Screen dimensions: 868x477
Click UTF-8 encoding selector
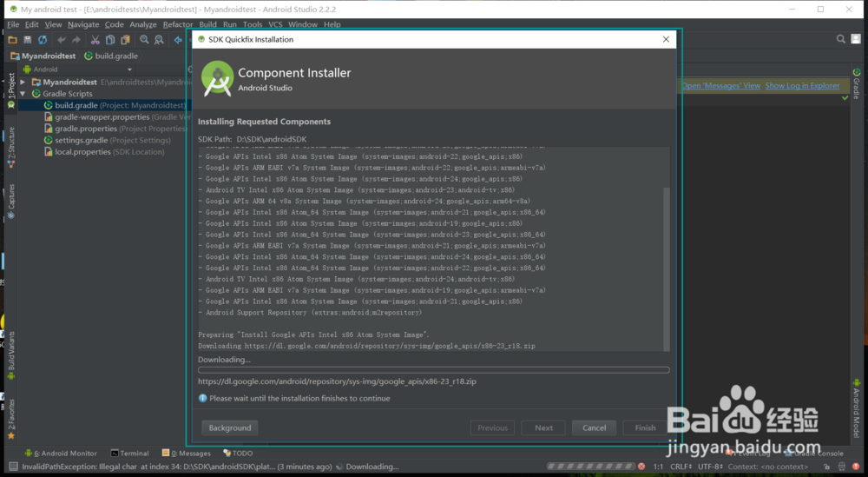[710, 467]
